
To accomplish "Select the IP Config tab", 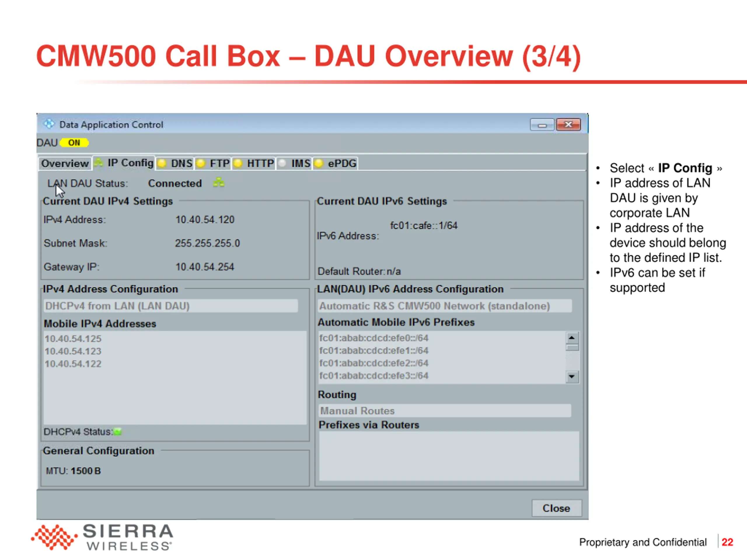I will point(124,163).
